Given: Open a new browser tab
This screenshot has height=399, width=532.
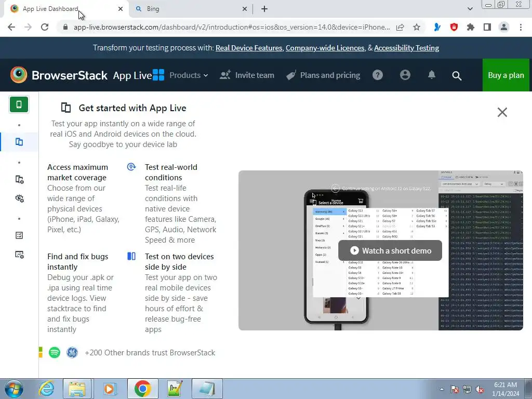Looking at the screenshot, I should click(264, 9).
